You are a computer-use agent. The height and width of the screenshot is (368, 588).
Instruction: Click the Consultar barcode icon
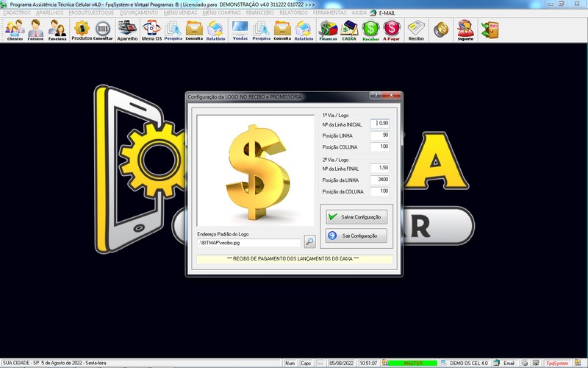pos(103,30)
